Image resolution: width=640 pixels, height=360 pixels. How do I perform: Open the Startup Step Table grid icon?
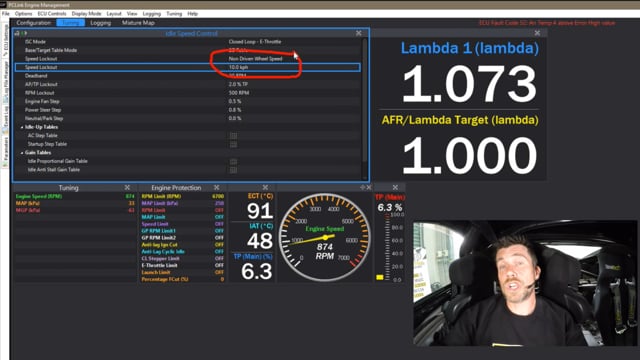233,144
